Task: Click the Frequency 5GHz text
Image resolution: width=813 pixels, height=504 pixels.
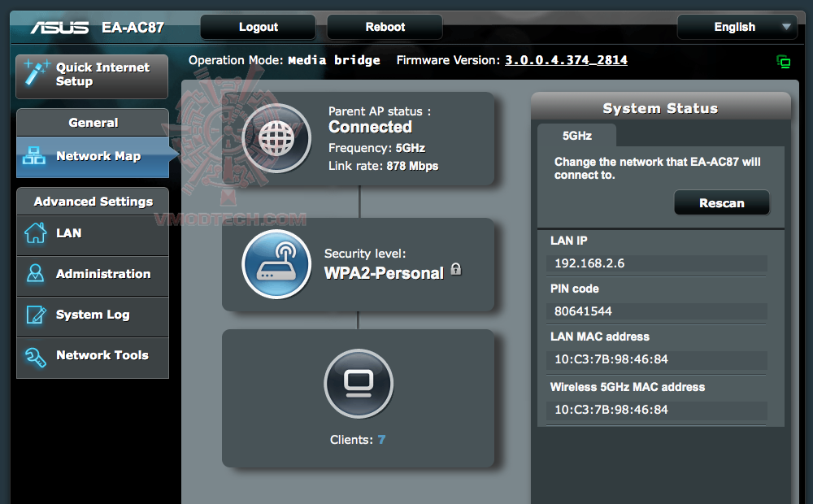Action: pos(376,148)
